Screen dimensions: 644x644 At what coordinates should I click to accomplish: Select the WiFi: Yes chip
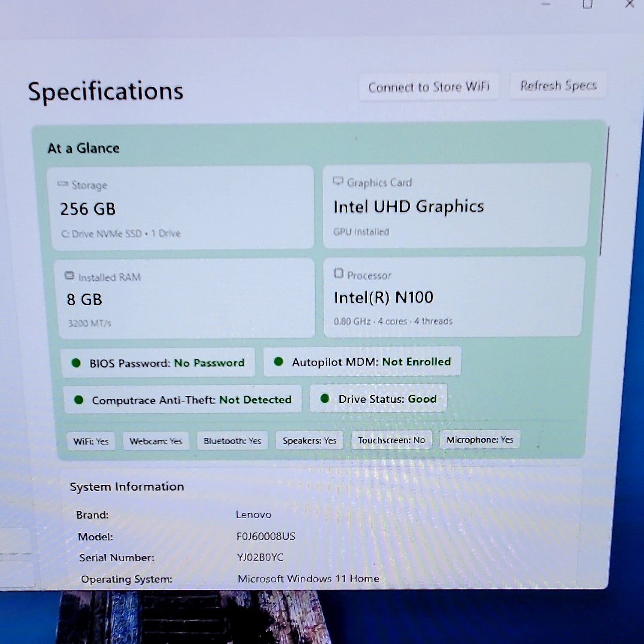91,441
